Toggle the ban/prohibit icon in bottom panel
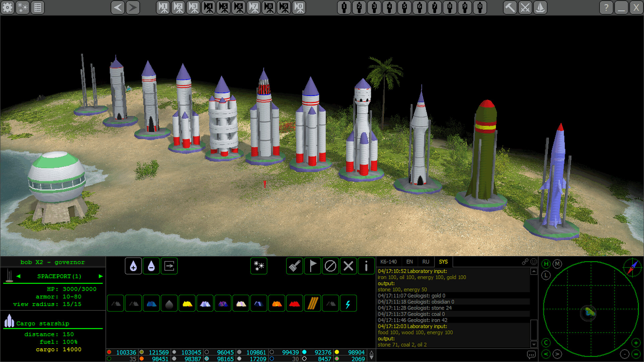Viewport: 644px width, 362px height. pos(330,266)
